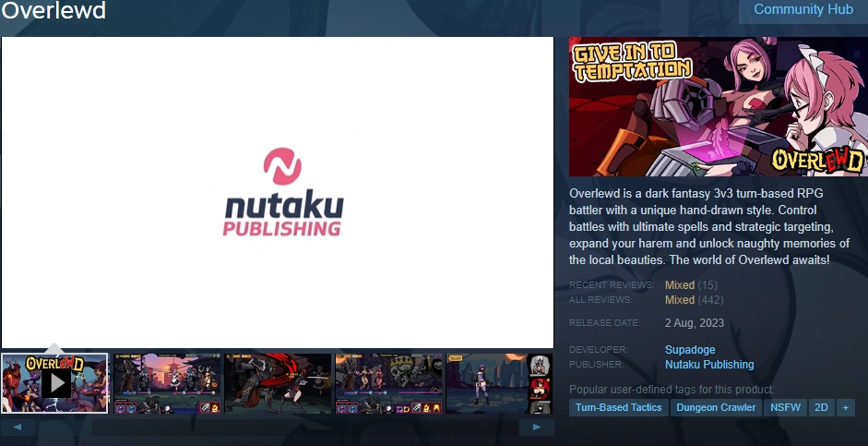Open the Community Hub
Viewport: 868px width, 446px height.
point(803,10)
